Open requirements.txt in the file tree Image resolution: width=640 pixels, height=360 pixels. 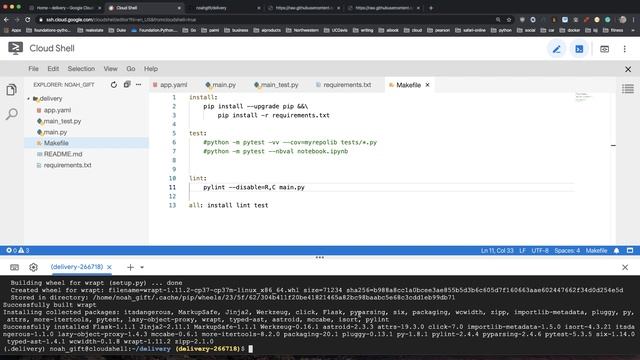(x=67, y=165)
